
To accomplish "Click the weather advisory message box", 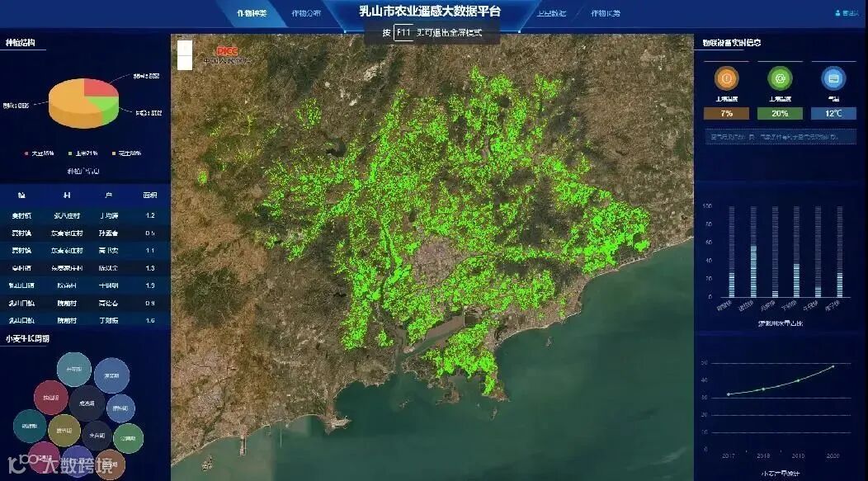I will point(781,136).
